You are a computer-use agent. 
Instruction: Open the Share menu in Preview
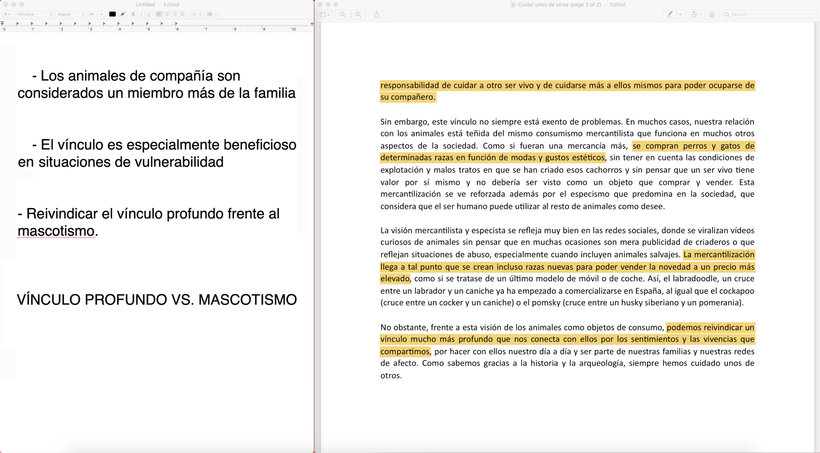(x=377, y=14)
